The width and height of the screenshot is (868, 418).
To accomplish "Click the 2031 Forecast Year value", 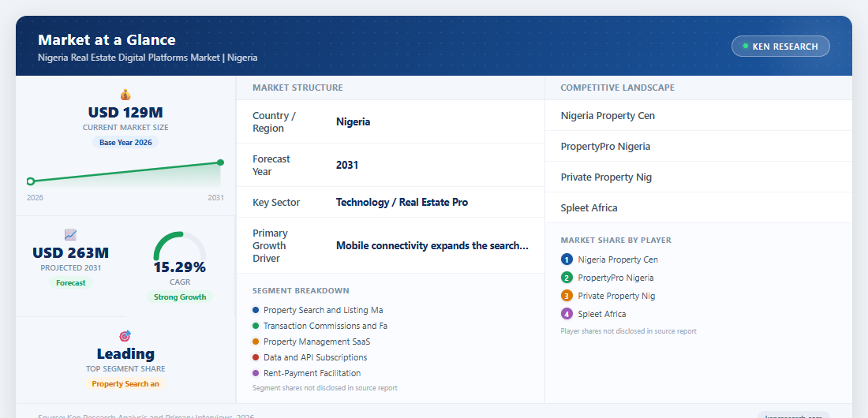I will 347,165.
